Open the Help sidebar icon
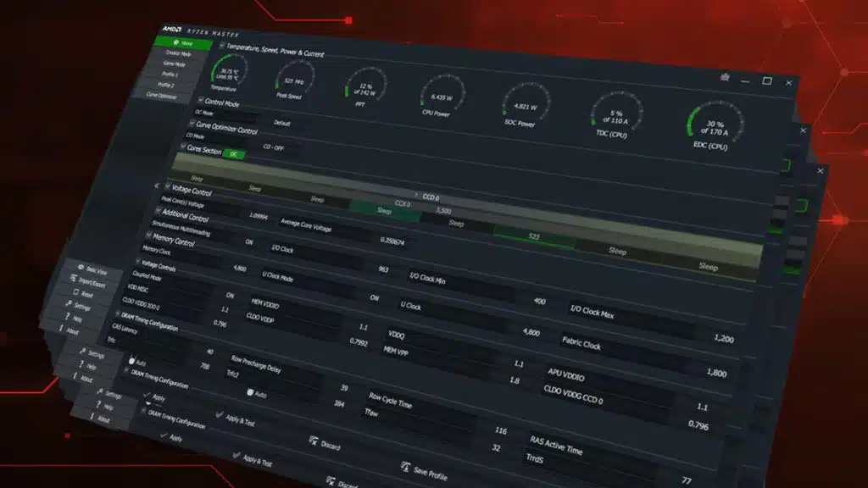This screenshot has width=868, height=488. click(x=69, y=316)
